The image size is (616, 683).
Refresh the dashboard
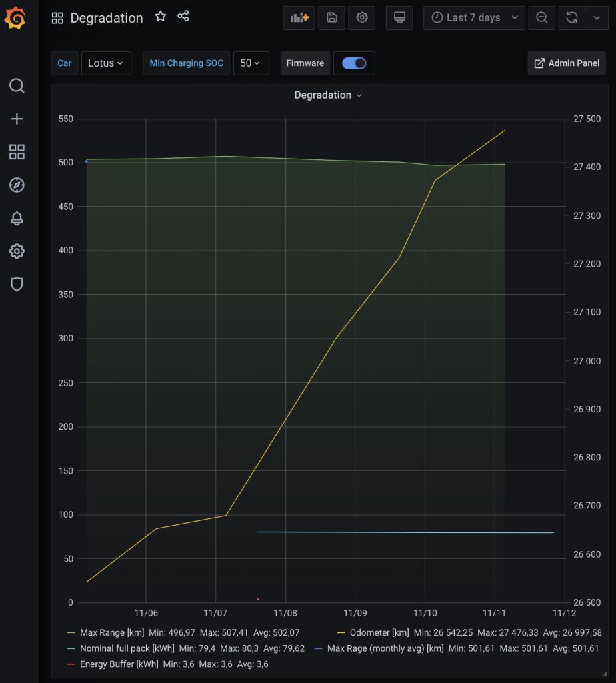pyautogui.click(x=571, y=18)
